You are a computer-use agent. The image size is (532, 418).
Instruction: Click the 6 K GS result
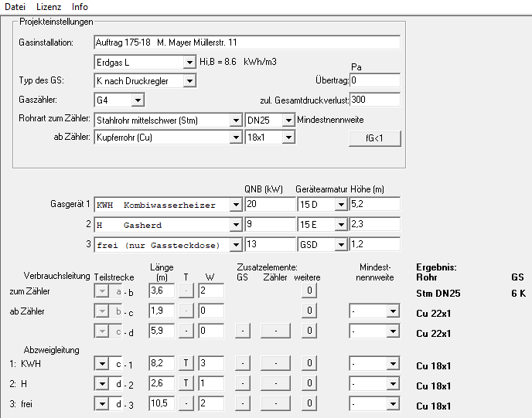pos(518,294)
